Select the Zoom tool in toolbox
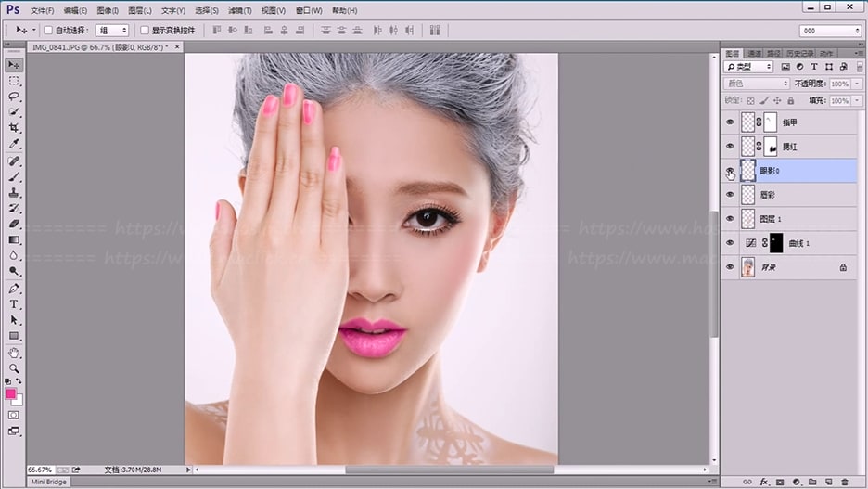The height and width of the screenshot is (489, 868). coord(14,368)
